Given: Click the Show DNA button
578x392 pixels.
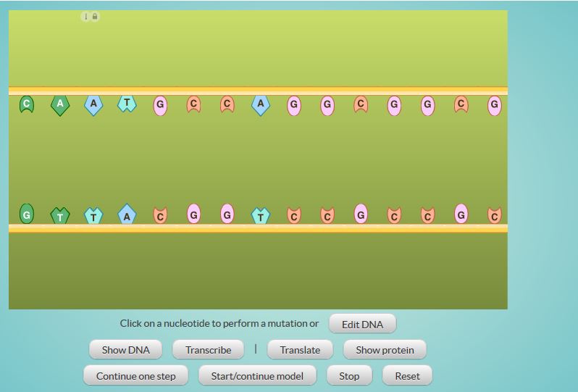Looking at the screenshot, I should (x=126, y=349).
